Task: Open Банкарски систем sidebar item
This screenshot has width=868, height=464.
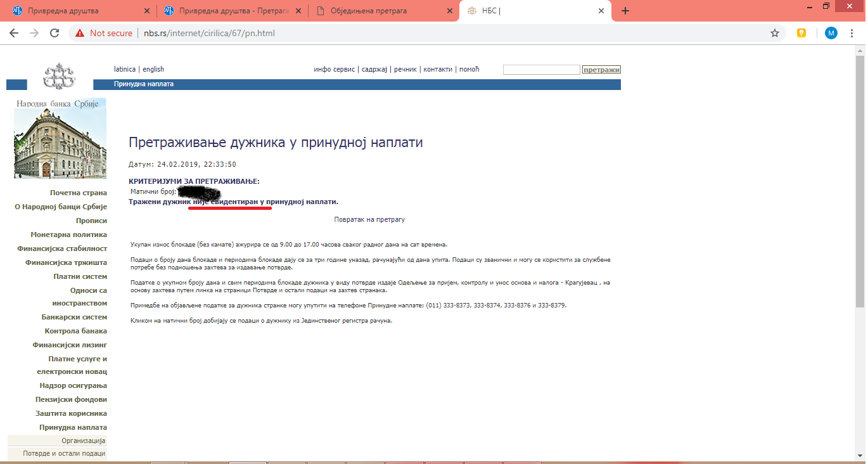Action: coord(74,317)
